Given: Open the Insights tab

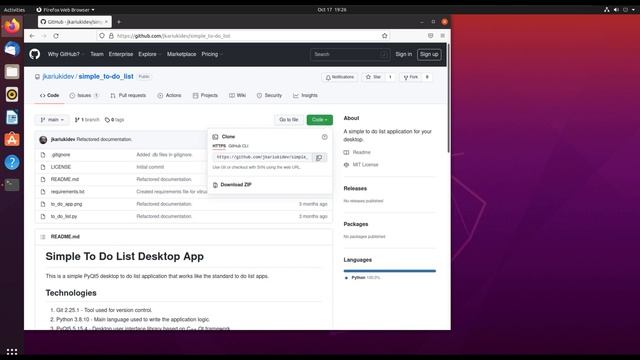Looking at the screenshot, I should (x=305, y=96).
